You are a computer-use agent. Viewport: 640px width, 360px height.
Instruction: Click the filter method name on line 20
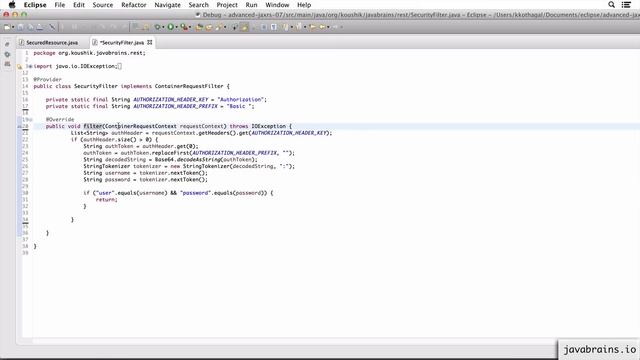(93, 126)
